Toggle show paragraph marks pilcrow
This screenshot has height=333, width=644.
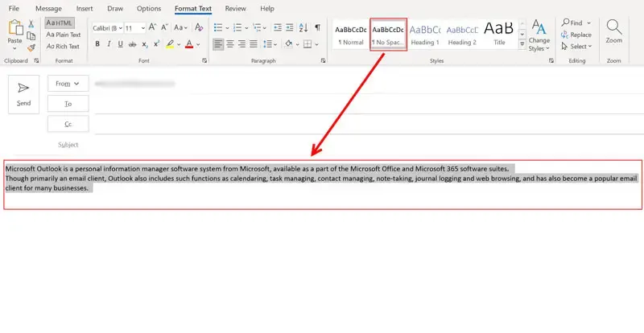click(317, 27)
